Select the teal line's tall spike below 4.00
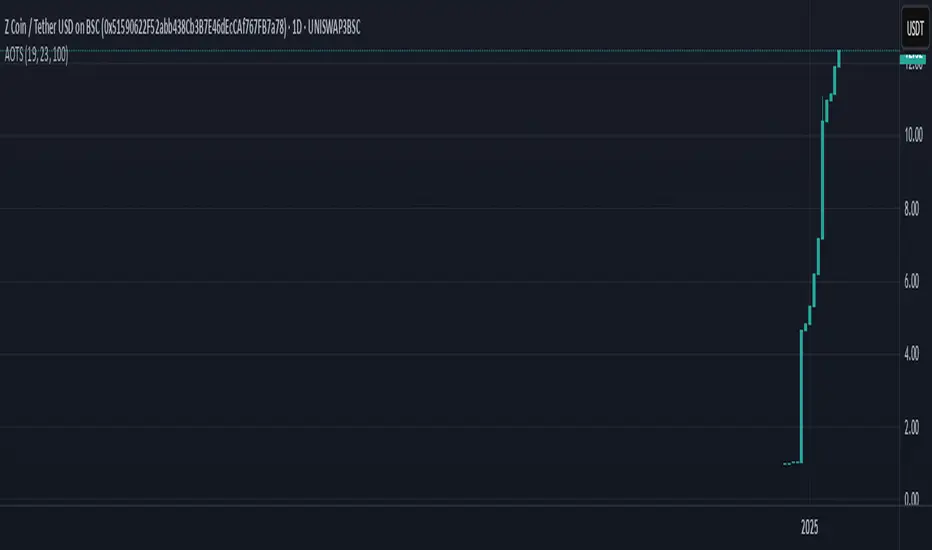This screenshot has height=550, width=932. pos(802,400)
